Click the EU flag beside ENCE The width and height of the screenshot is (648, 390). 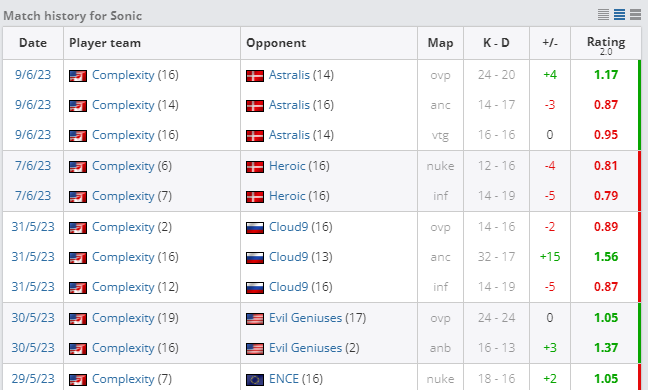(x=255, y=380)
